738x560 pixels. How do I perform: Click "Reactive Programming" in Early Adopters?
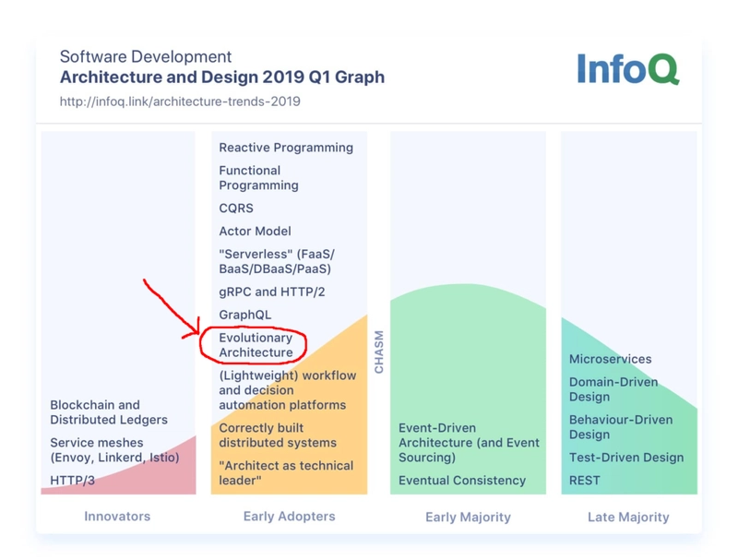tap(286, 148)
